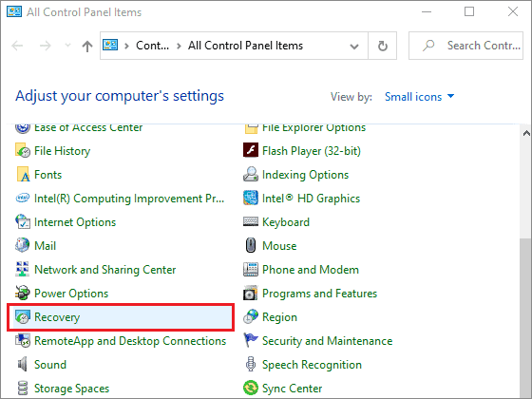Open Network and Sharing Center link
The width and height of the screenshot is (532, 399).
105,270
